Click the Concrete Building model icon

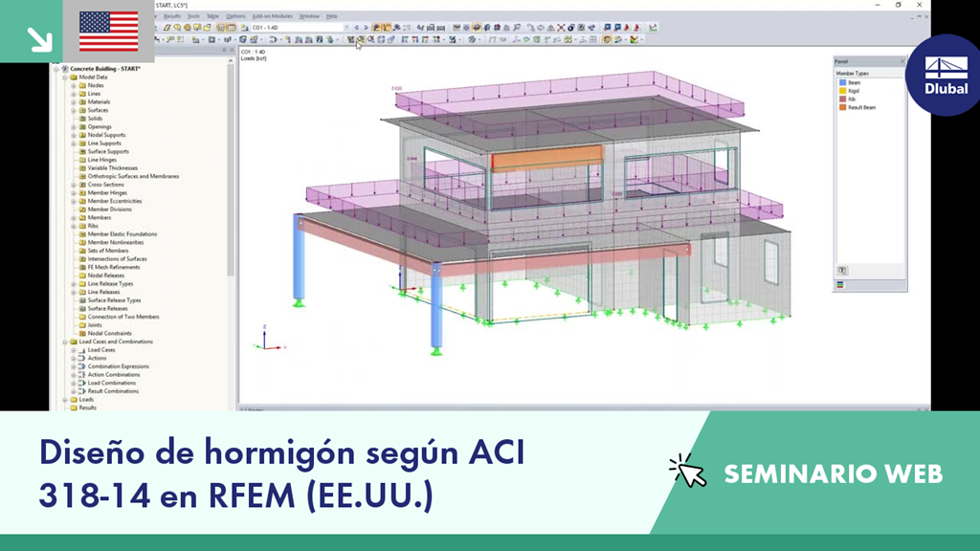click(x=64, y=69)
